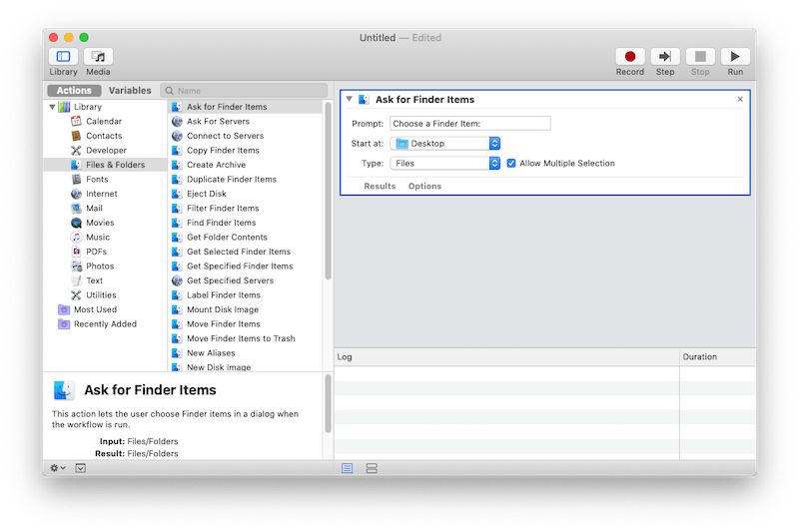Click the Step workflow button
The height and width of the screenshot is (532, 799).
[665, 57]
